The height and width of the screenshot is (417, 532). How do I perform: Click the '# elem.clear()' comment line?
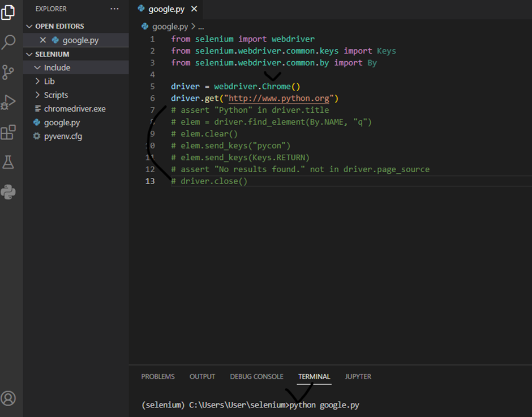coord(204,134)
